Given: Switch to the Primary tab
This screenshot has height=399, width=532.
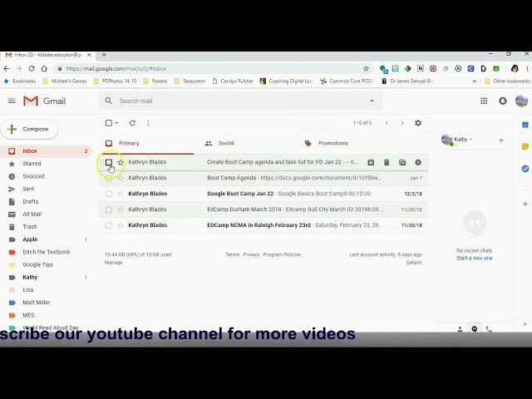Looking at the screenshot, I should [146, 143].
